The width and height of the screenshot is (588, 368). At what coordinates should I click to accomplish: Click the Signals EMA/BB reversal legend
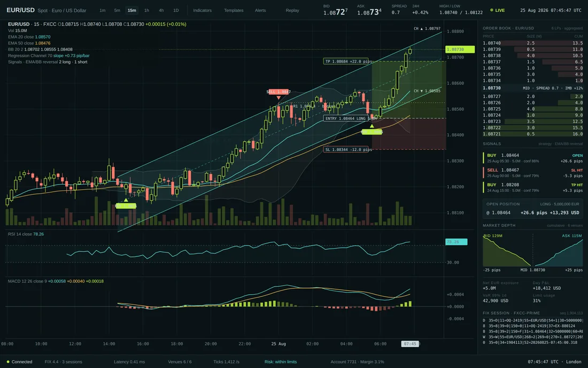click(x=48, y=62)
